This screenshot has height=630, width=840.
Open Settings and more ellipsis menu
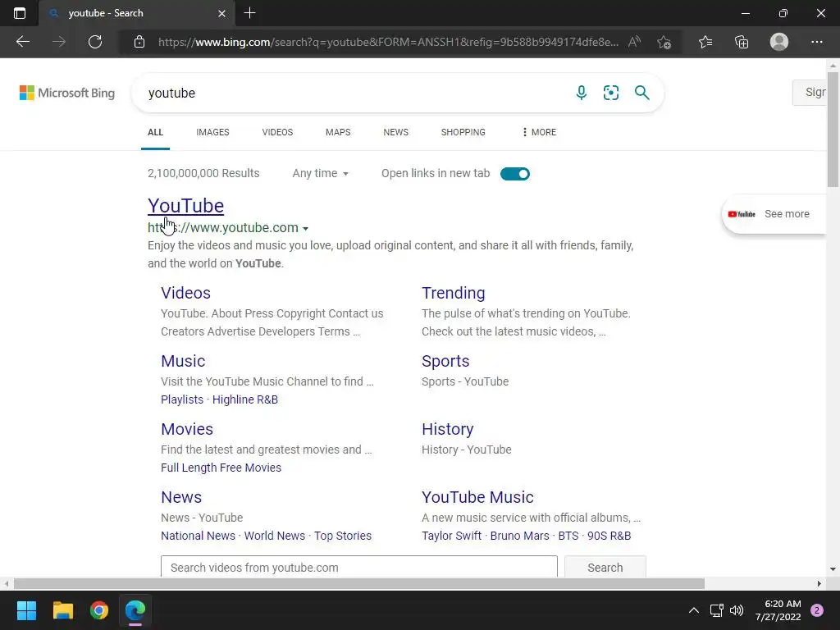[x=816, y=42]
